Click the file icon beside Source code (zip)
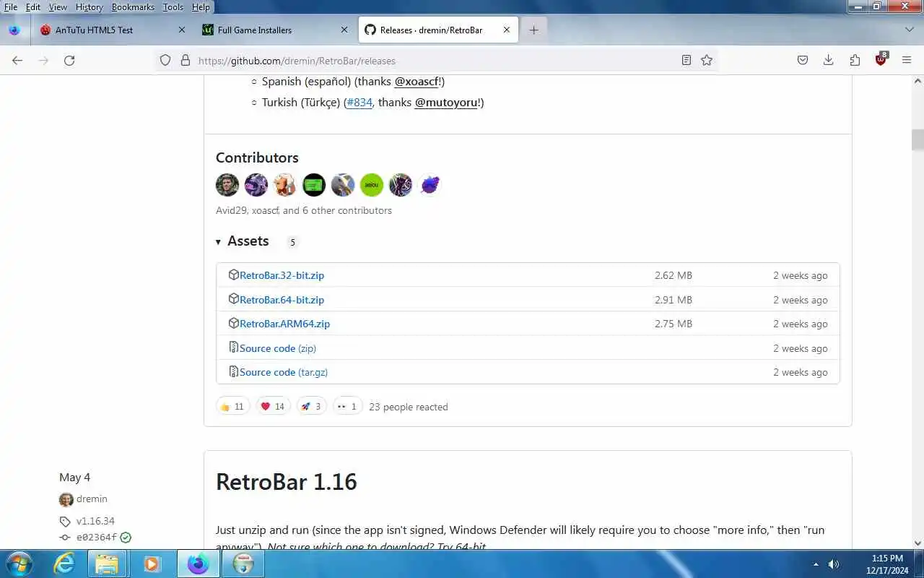The width and height of the screenshot is (924, 578). [x=233, y=348]
